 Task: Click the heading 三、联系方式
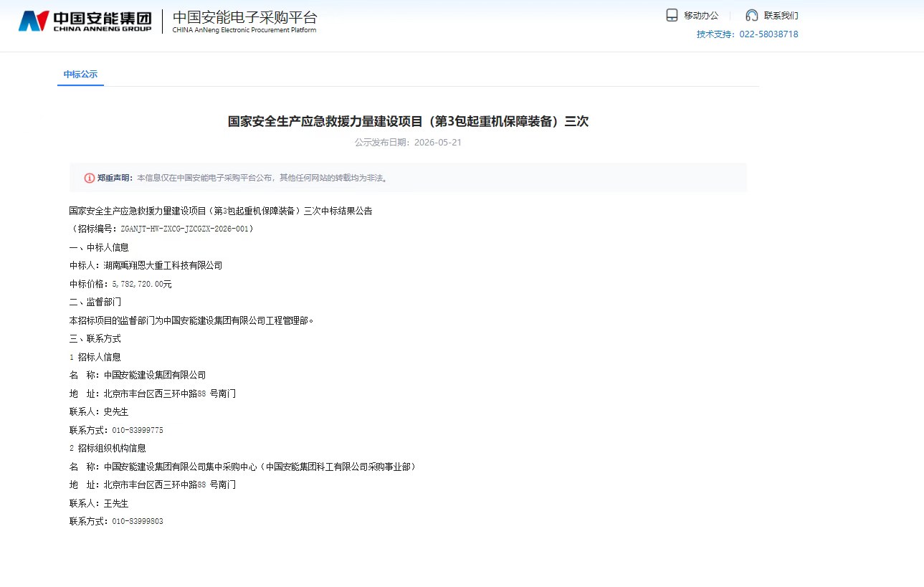[95, 338]
